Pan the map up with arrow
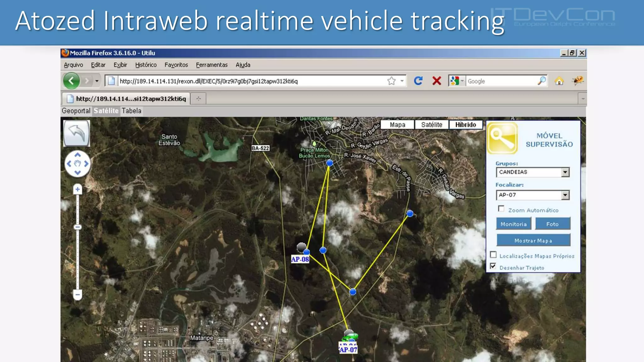Viewport: 644px width, 362px height. point(78,155)
